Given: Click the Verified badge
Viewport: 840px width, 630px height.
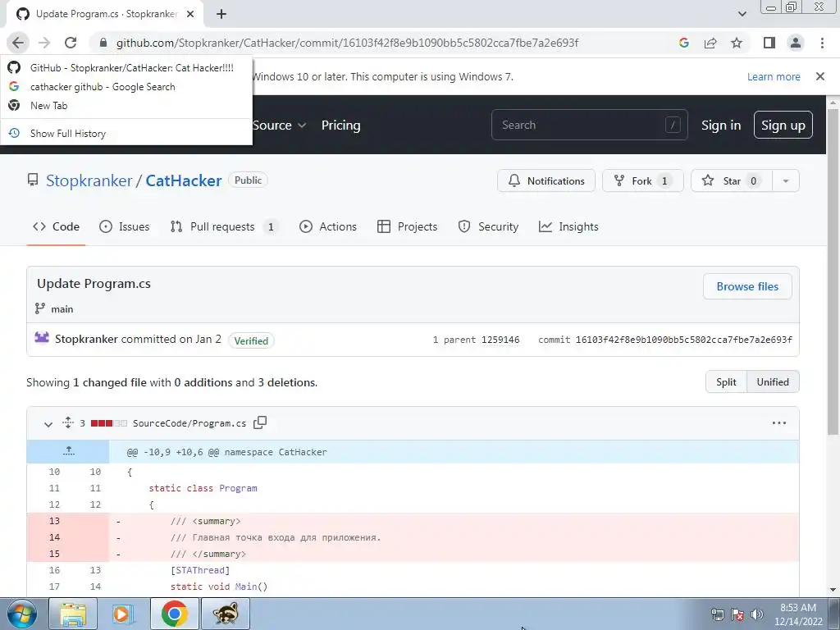Looking at the screenshot, I should click(251, 340).
